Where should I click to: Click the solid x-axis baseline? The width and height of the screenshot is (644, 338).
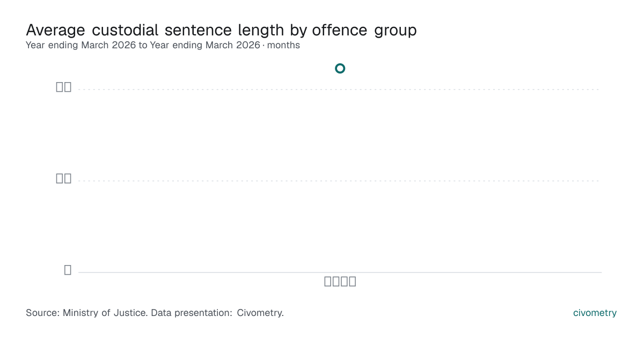click(340, 272)
